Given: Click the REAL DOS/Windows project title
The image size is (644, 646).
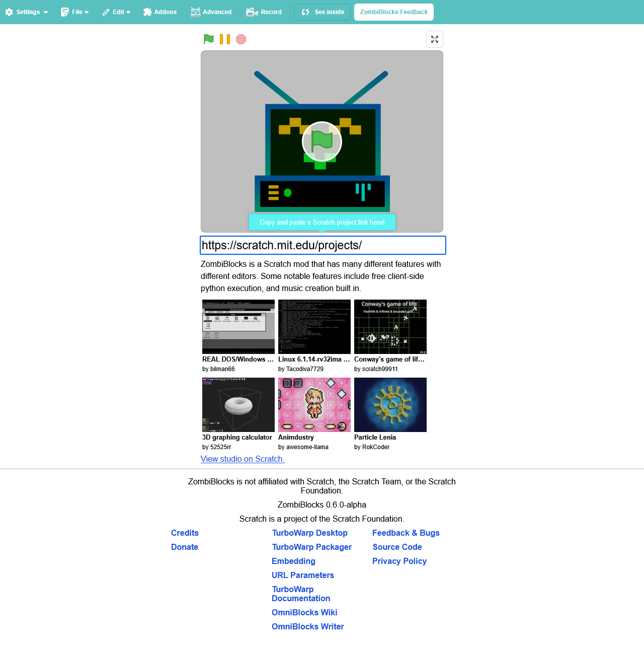Looking at the screenshot, I should point(238,360).
